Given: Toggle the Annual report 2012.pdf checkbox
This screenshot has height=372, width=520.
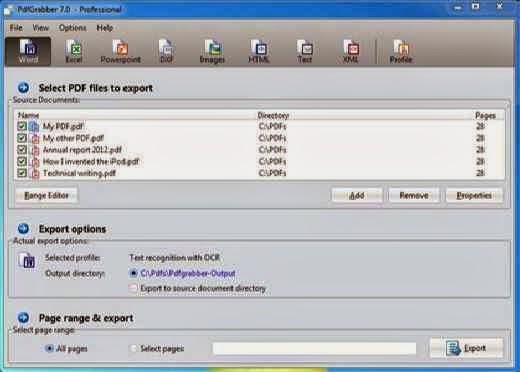Looking at the screenshot, I should click(x=22, y=149).
